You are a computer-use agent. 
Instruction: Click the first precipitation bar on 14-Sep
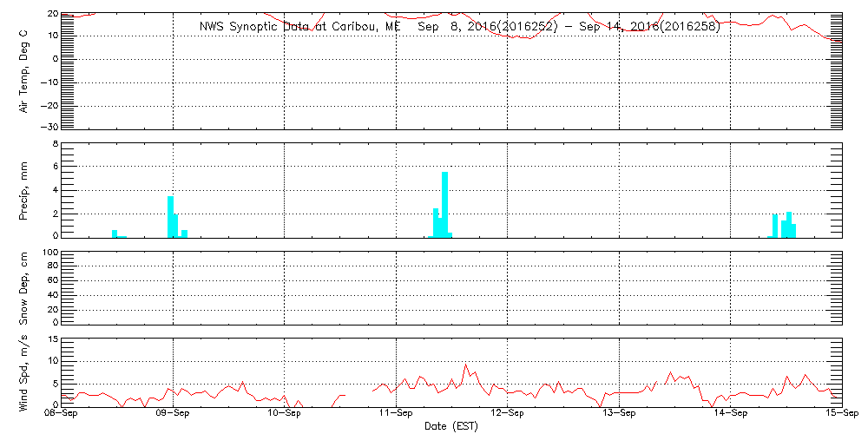(x=774, y=226)
